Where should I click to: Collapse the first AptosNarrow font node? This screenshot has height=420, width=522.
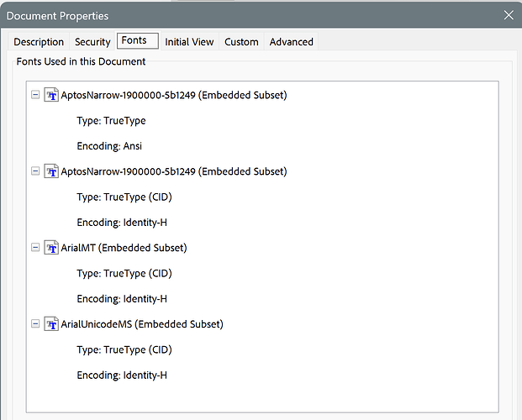[x=34, y=95]
